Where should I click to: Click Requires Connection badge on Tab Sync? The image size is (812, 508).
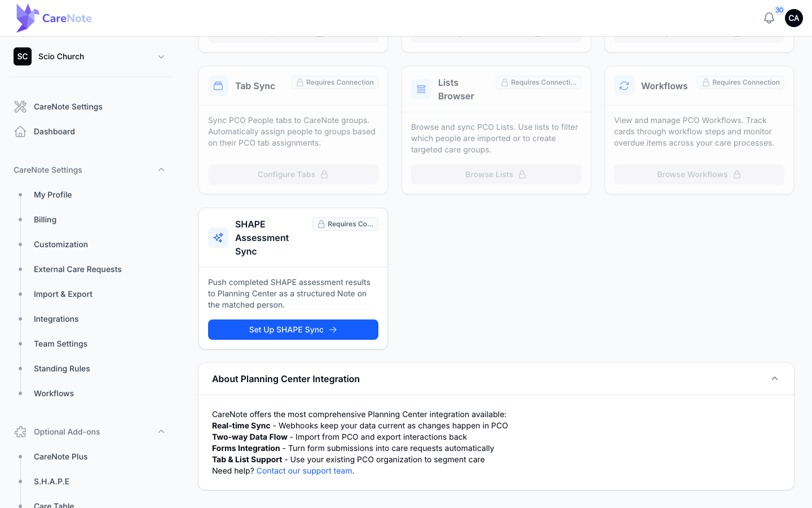tap(335, 82)
